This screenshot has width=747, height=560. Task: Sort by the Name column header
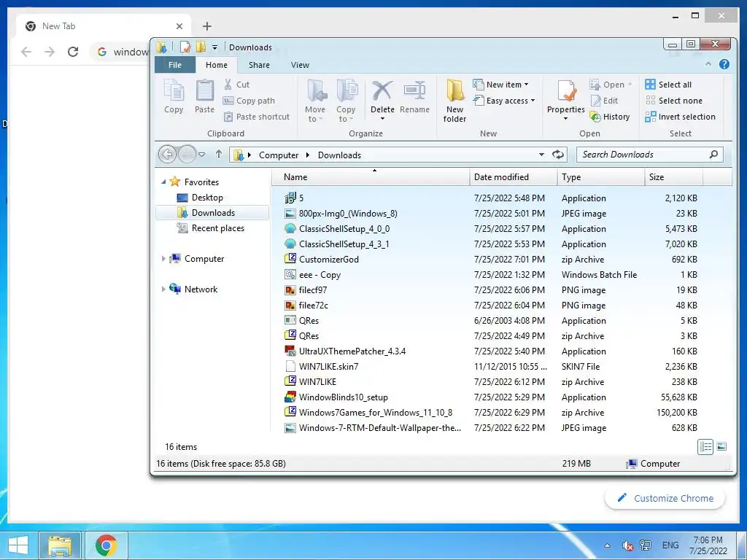click(x=371, y=177)
